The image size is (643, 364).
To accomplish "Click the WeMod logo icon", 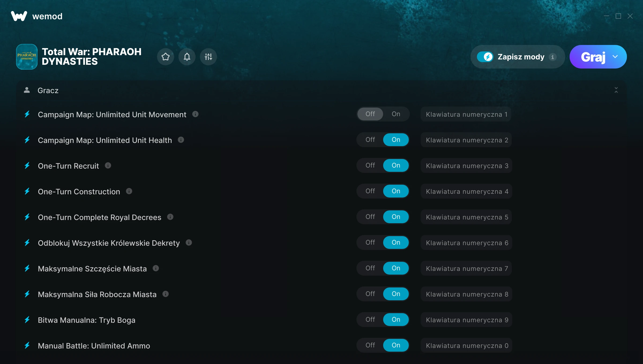I will (19, 16).
